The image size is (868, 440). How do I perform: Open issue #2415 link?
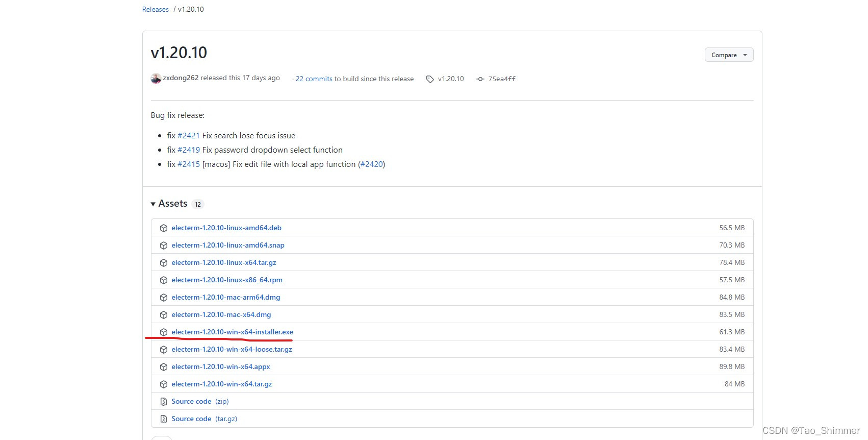click(189, 164)
